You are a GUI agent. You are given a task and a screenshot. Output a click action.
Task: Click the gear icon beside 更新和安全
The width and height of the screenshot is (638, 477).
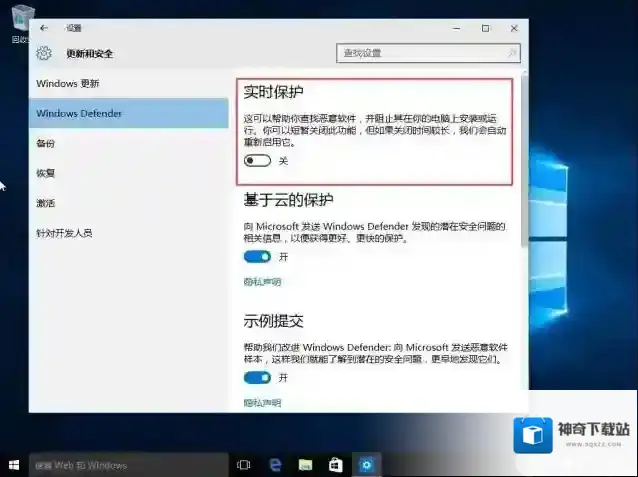tap(44, 53)
